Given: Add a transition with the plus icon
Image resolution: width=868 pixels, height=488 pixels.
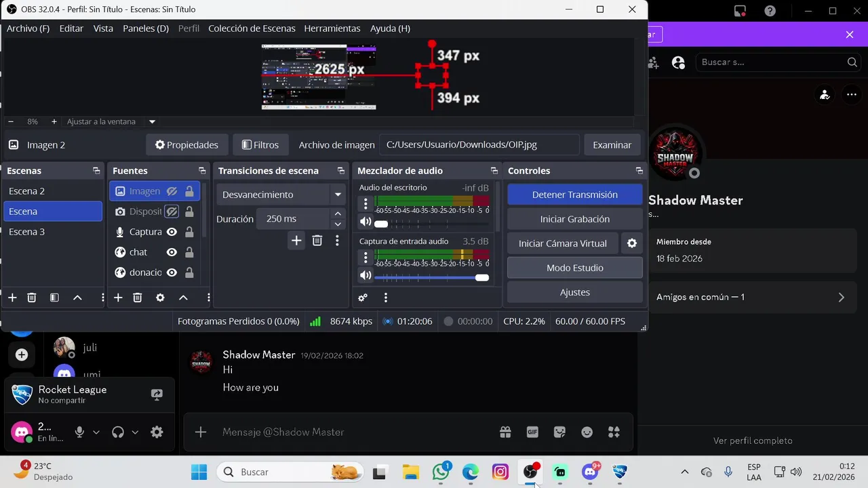Looking at the screenshot, I should 296,241.
